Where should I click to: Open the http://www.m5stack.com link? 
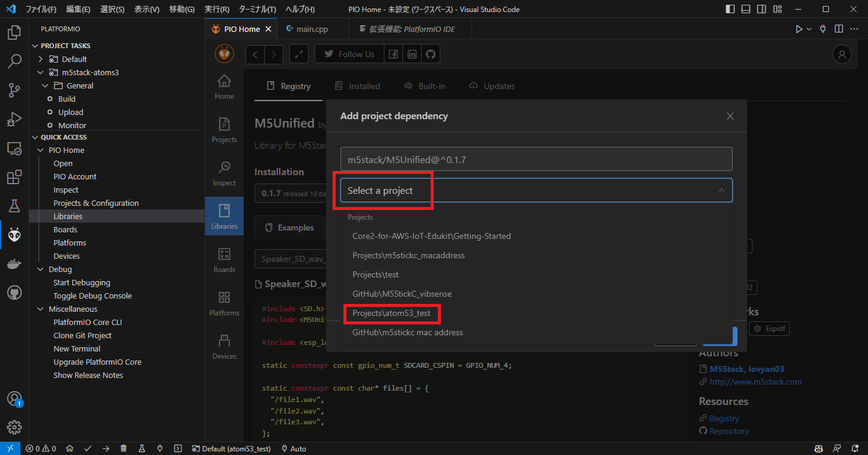756,382
